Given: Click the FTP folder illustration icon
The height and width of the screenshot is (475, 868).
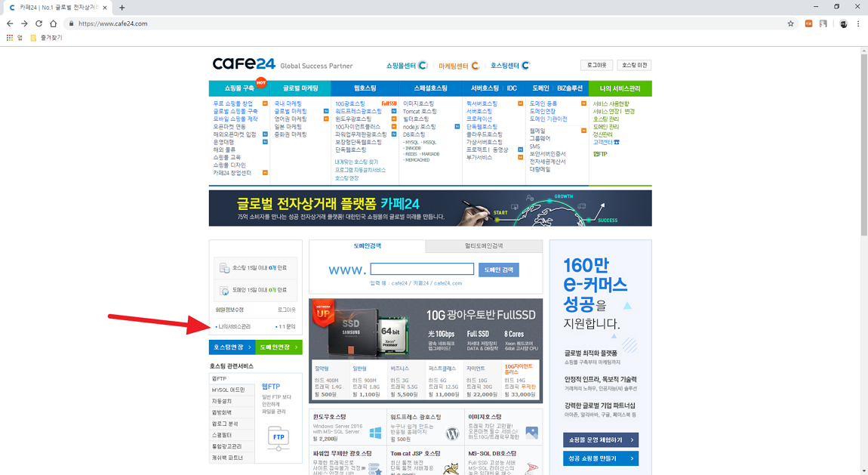Looking at the screenshot, I should click(279, 438).
